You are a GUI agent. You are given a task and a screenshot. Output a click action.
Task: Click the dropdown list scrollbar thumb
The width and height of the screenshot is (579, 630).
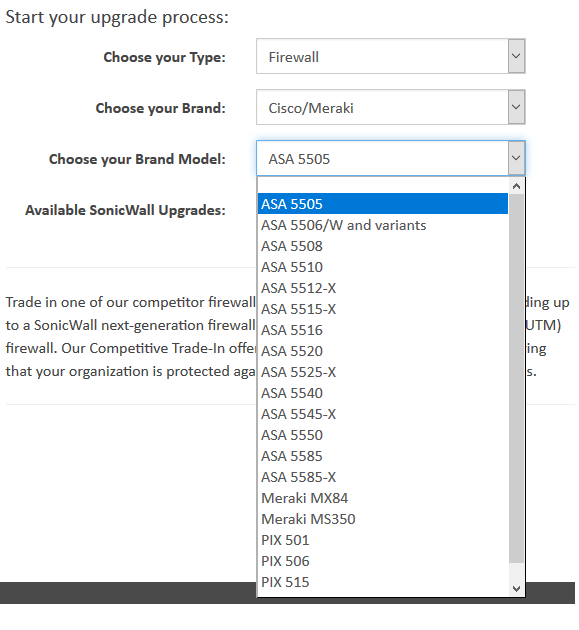click(x=516, y=378)
